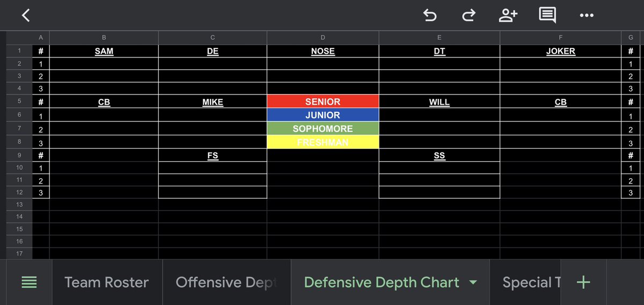Select column B header

104,38
